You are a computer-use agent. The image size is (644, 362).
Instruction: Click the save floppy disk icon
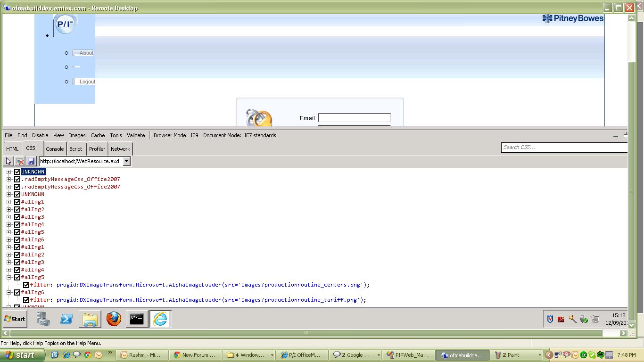tap(31, 161)
